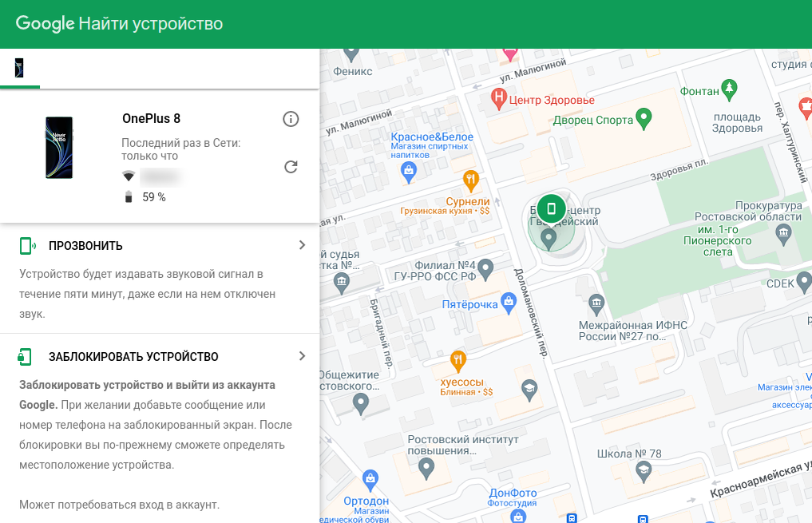Click the Феникс location pin
Image resolution: width=812 pixels, height=523 pixels.
351,53
